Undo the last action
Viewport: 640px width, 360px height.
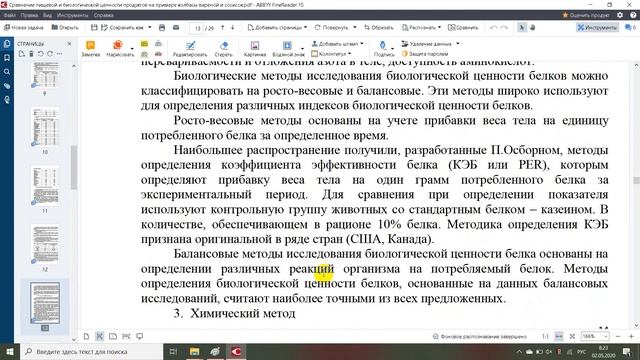493,27
